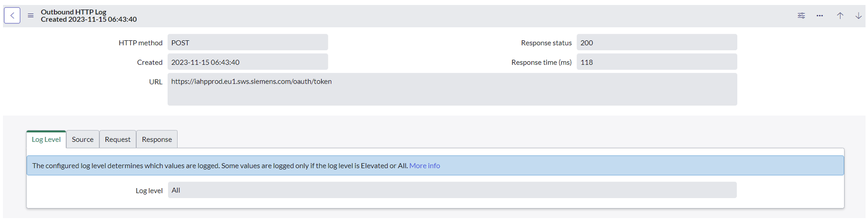Open personalize form settings icon
The width and height of the screenshot is (868, 221).
[801, 15]
